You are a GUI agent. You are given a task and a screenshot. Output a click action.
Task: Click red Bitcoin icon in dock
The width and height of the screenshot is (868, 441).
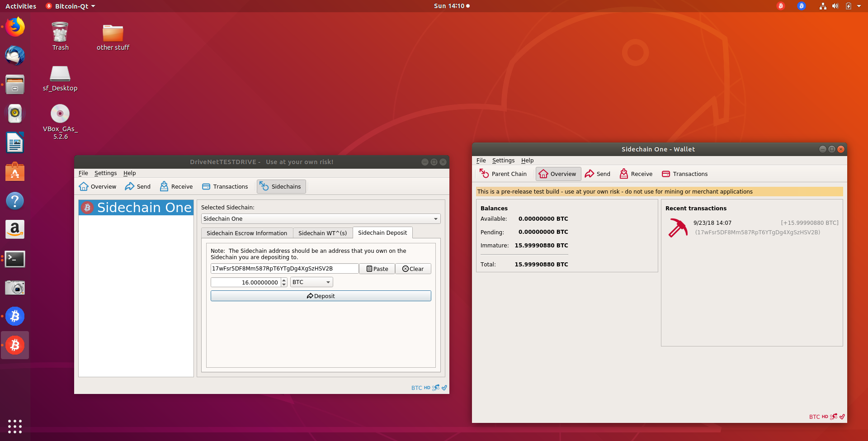tap(15, 345)
